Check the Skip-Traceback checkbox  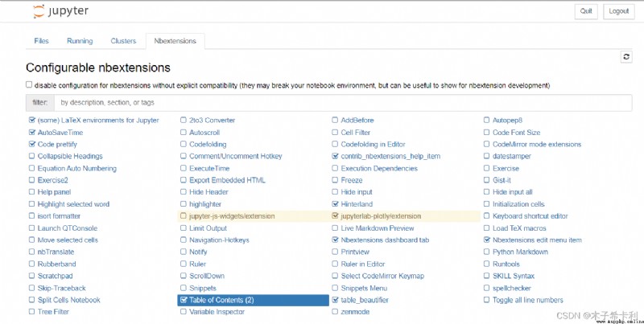(x=32, y=288)
